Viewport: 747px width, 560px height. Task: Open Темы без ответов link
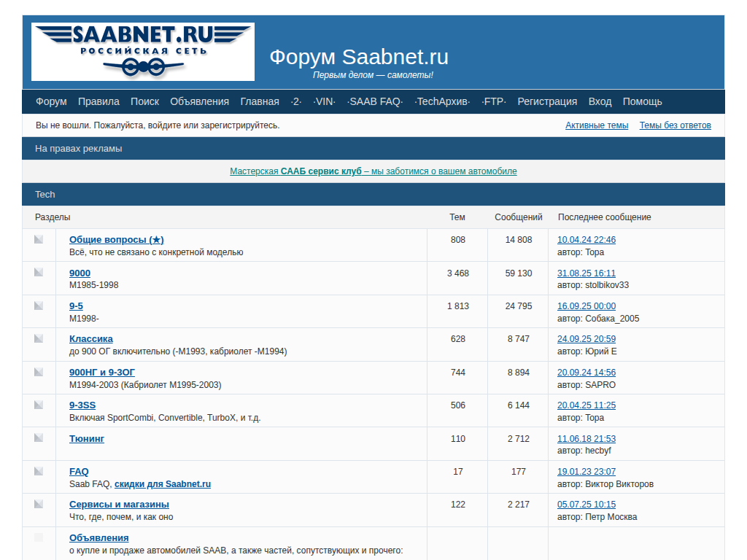click(675, 125)
